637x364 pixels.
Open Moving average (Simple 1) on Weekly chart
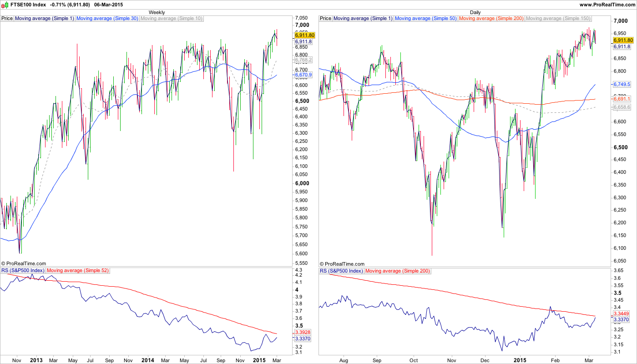[45, 19]
